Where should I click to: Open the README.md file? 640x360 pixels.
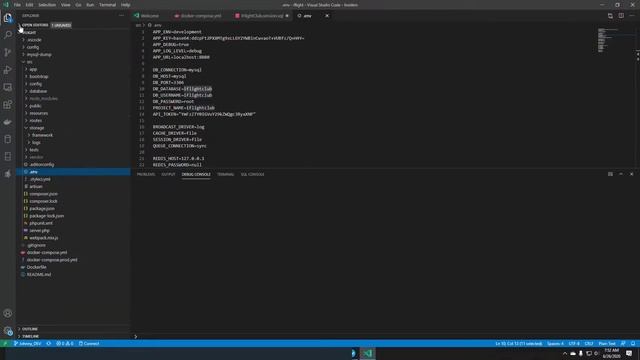pos(39,275)
